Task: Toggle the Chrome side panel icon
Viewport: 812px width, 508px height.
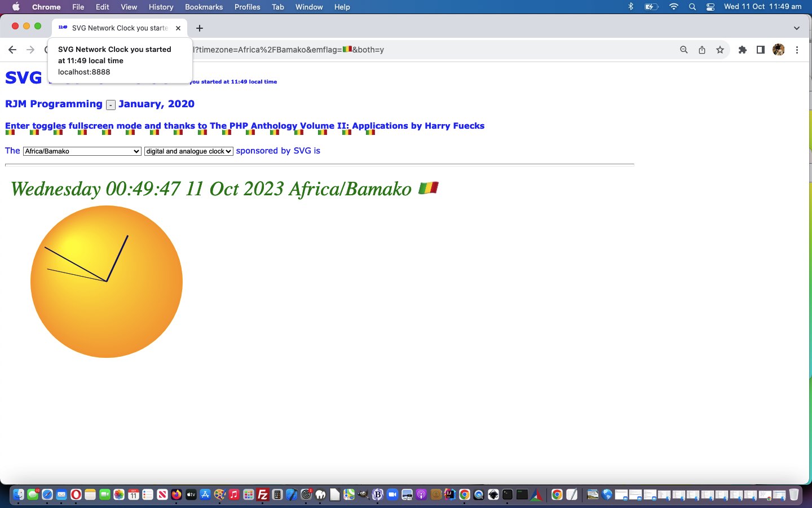Action: [761, 50]
